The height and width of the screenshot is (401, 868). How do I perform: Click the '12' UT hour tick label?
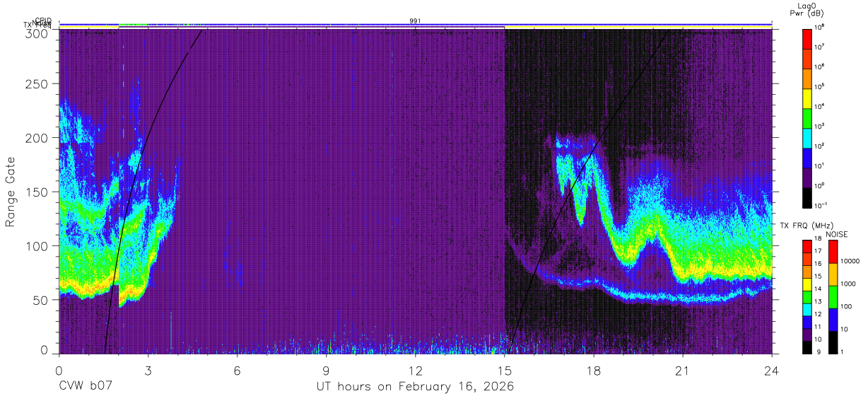point(416,370)
